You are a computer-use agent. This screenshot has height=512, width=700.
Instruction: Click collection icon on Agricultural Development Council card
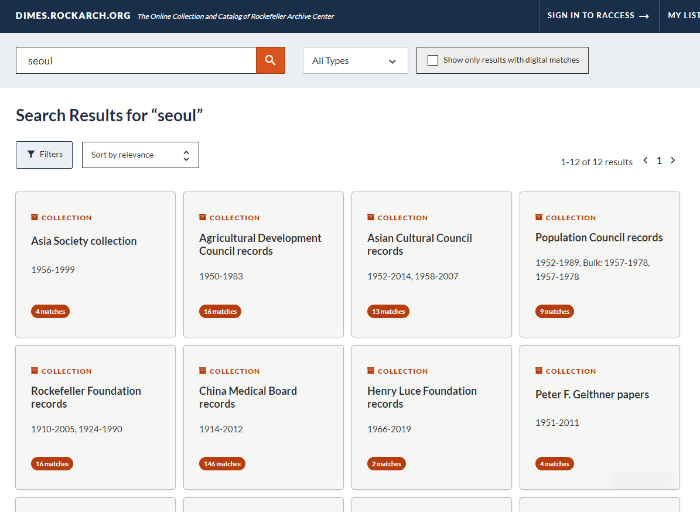(x=203, y=217)
